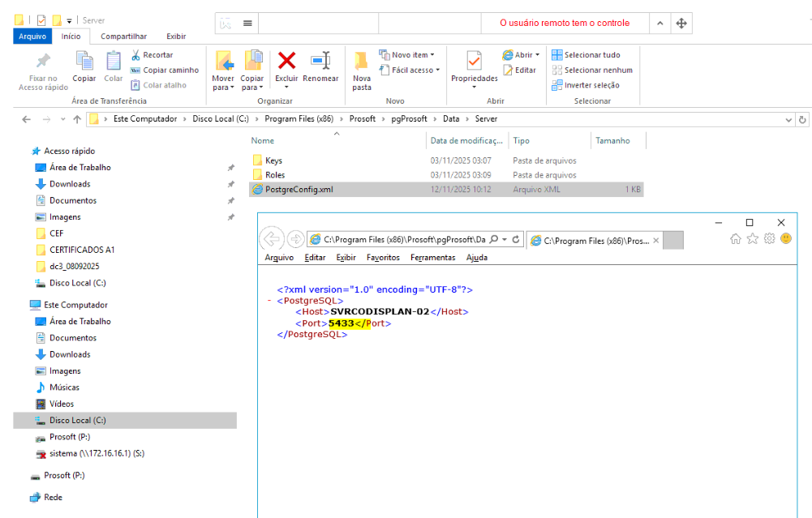Open the Ferramentas menu in IE
The image size is (812, 518).
pos(432,258)
